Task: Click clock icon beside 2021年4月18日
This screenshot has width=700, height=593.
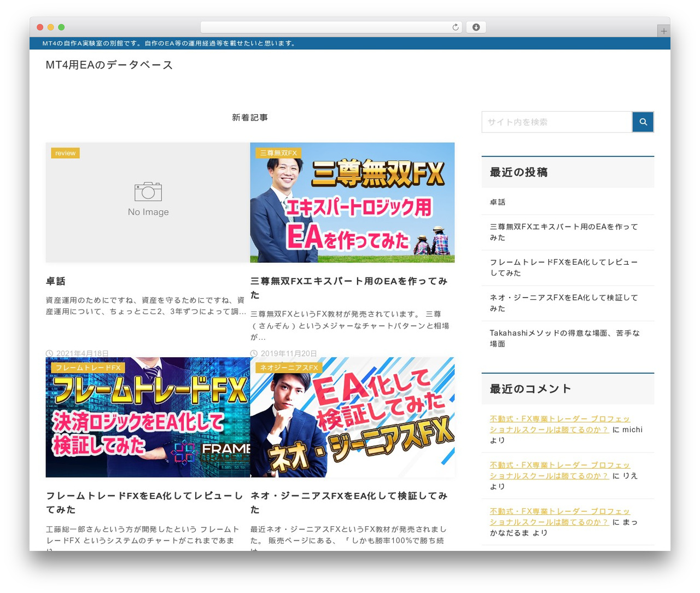Action: [49, 353]
